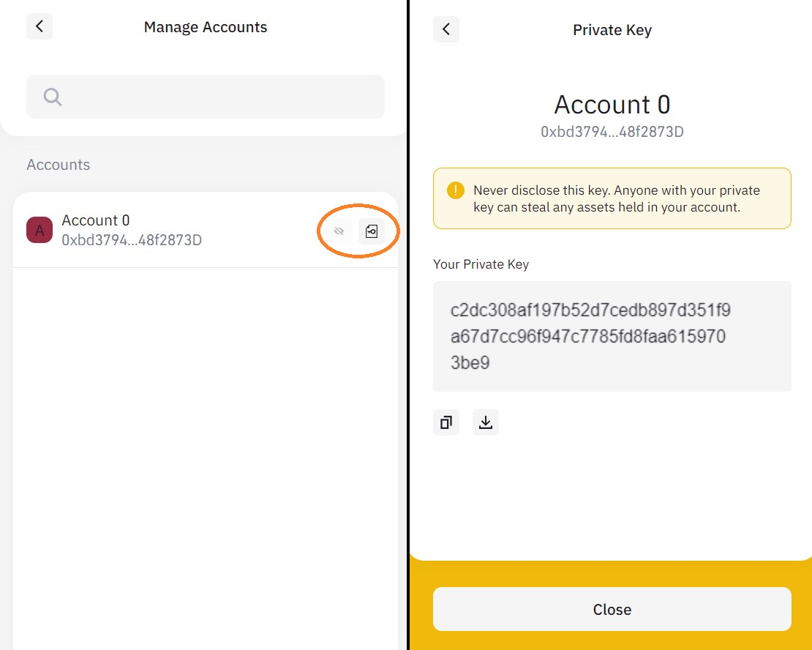Export the private key for Account 0
The image size is (812, 650).
372,231
